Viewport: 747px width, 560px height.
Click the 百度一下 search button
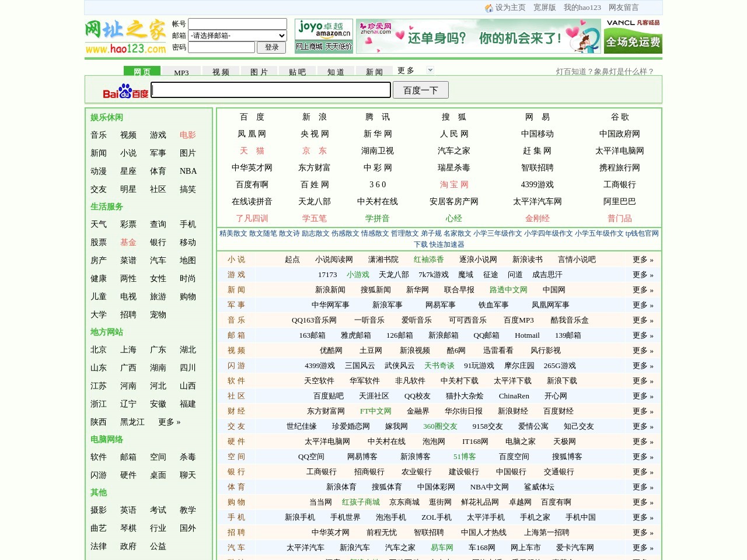tap(420, 90)
